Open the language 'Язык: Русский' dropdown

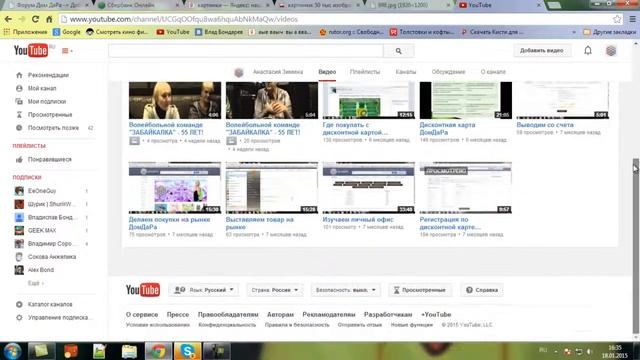coord(204,290)
